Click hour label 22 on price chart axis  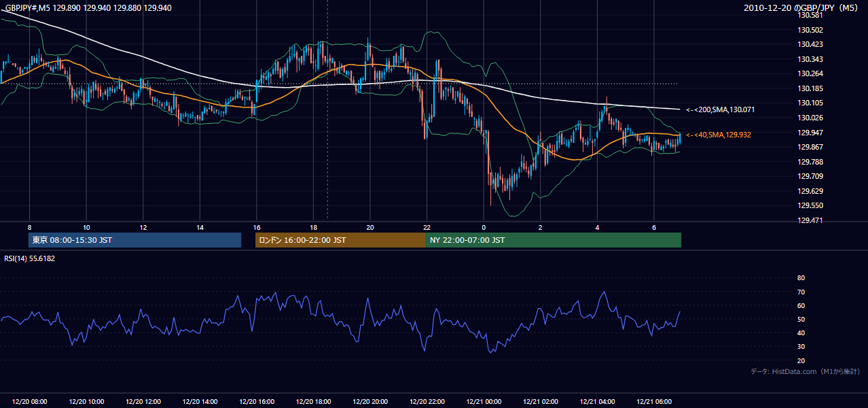pos(427,227)
